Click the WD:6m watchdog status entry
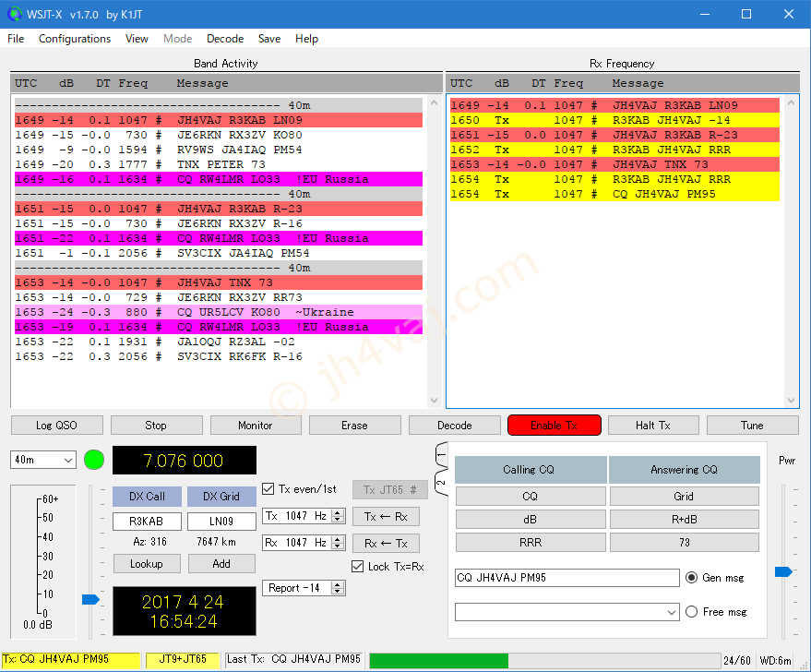 point(775,661)
